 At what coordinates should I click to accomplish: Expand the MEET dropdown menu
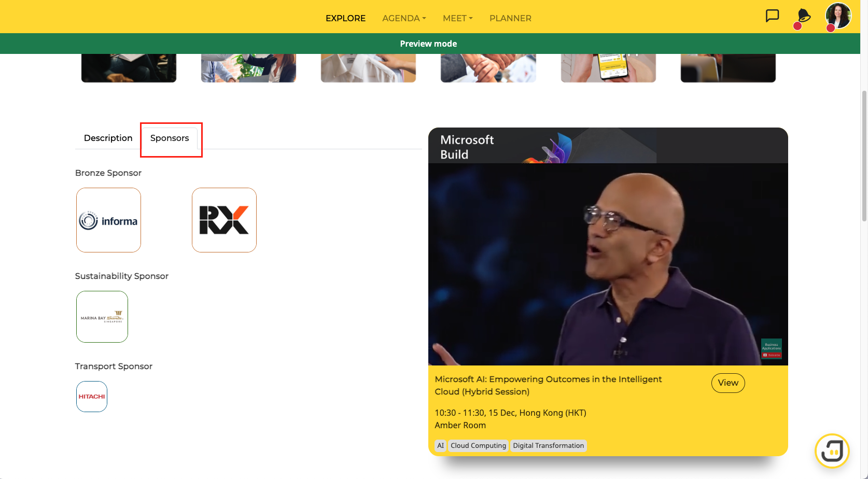(457, 18)
